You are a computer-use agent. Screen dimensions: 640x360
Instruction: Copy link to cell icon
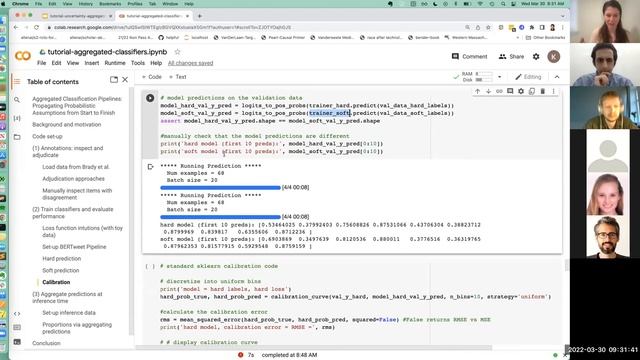pyautogui.click(x=499, y=91)
